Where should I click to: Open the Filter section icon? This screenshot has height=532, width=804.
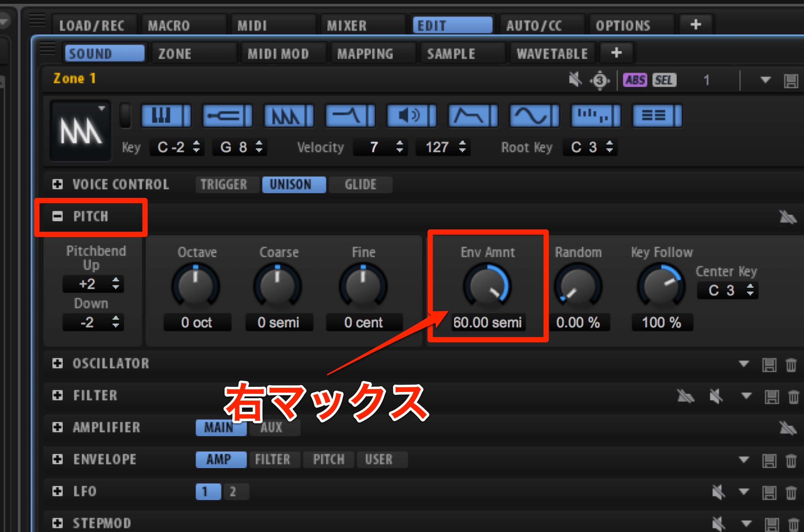351,116
